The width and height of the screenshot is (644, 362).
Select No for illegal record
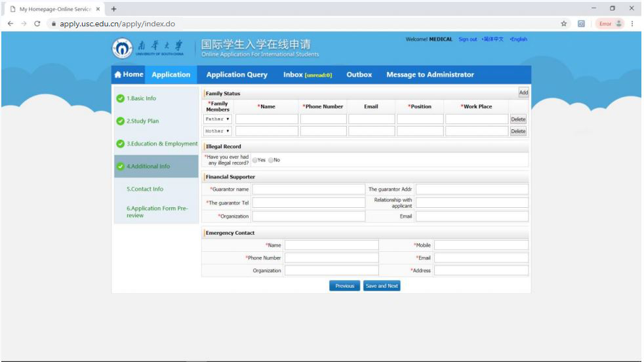pos(270,160)
